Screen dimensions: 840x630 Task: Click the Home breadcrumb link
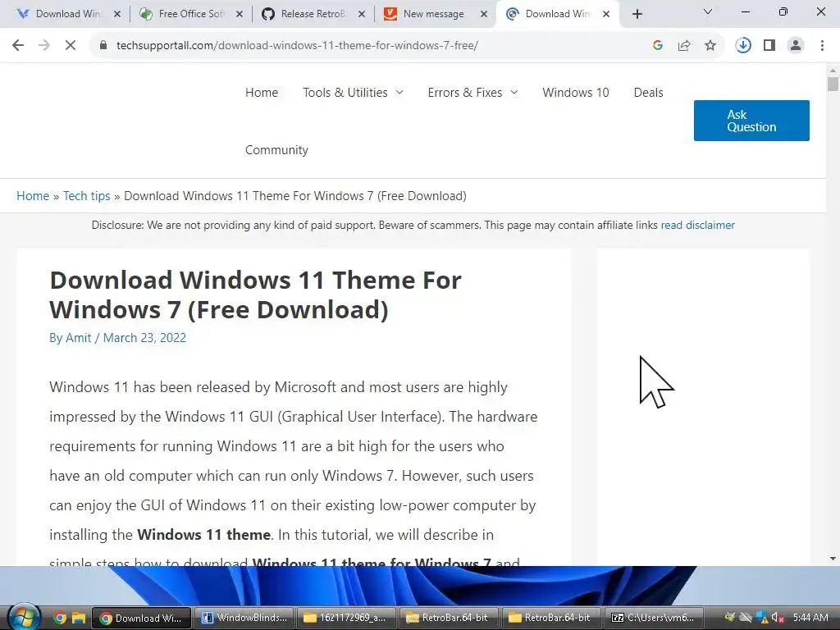33,196
